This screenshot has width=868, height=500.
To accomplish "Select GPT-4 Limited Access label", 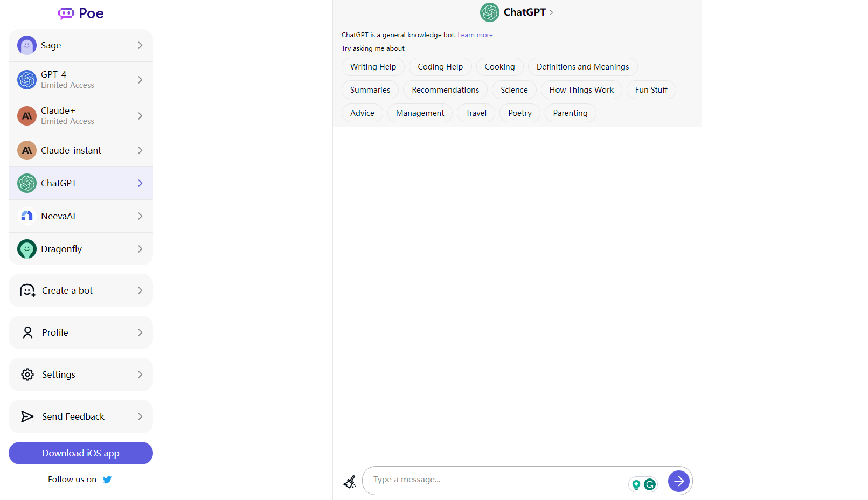I will pos(67,80).
